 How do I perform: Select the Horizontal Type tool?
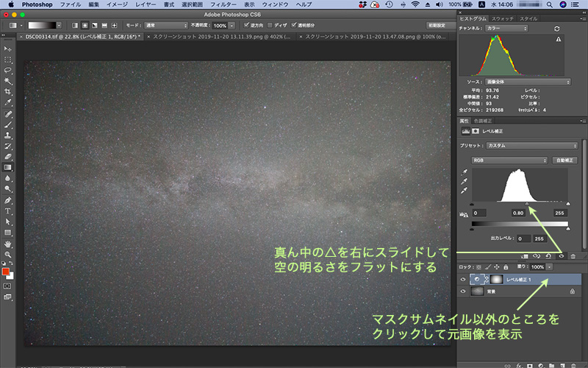pos(7,211)
